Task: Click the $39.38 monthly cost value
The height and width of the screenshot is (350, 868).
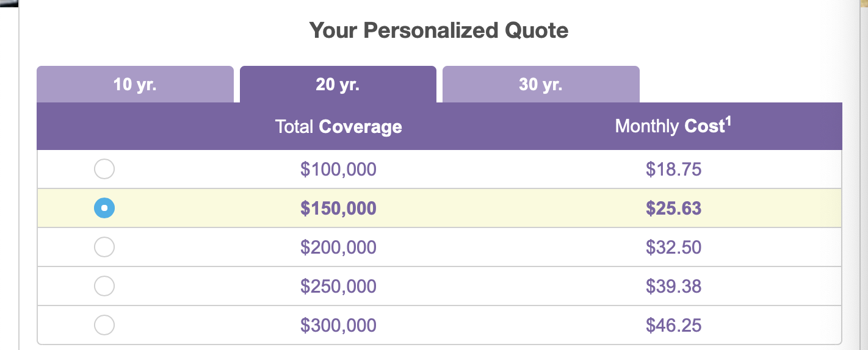Action: click(x=673, y=286)
